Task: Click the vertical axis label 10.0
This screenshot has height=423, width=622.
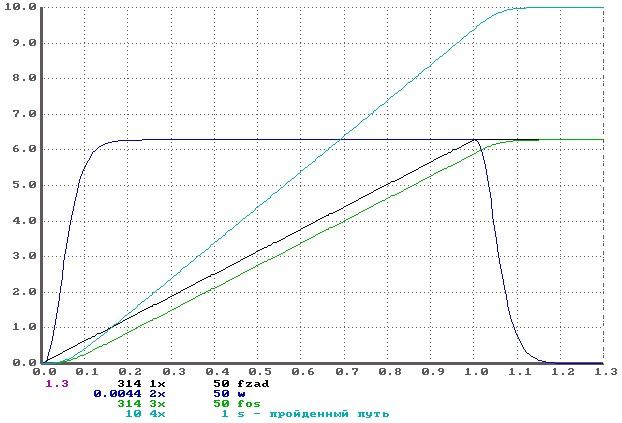Action: (x=20, y=7)
